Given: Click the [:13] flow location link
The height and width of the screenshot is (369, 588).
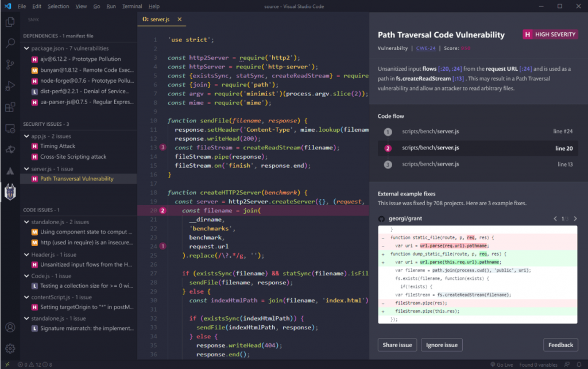Looking at the screenshot, I should (458, 79).
